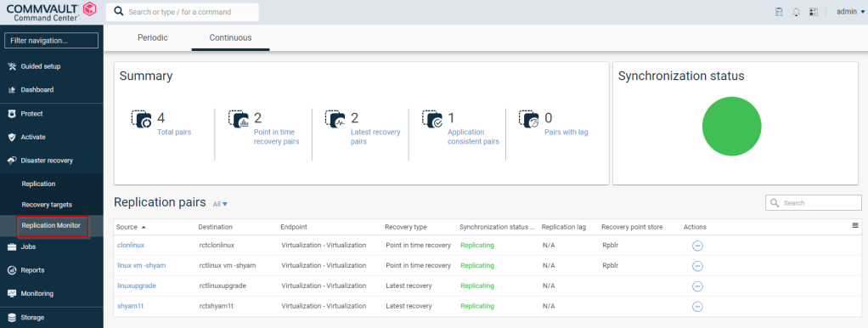Click the Total pairs summary icon

click(x=141, y=119)
